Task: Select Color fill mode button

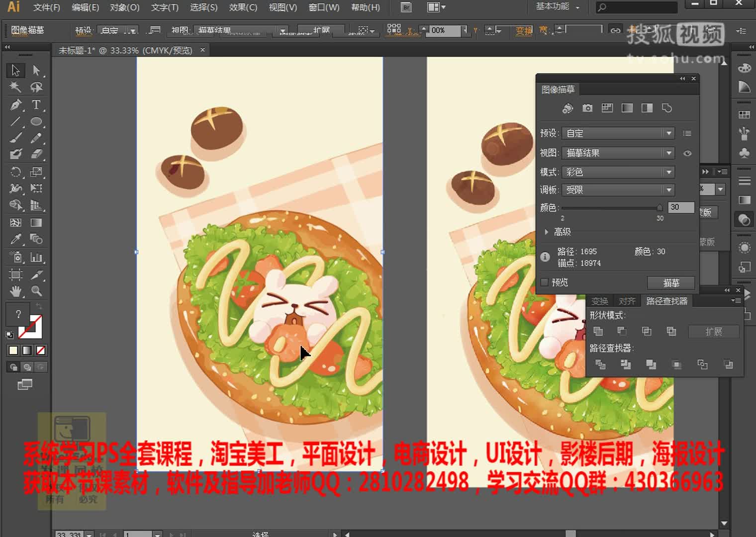Action: (x=13, y=351)
